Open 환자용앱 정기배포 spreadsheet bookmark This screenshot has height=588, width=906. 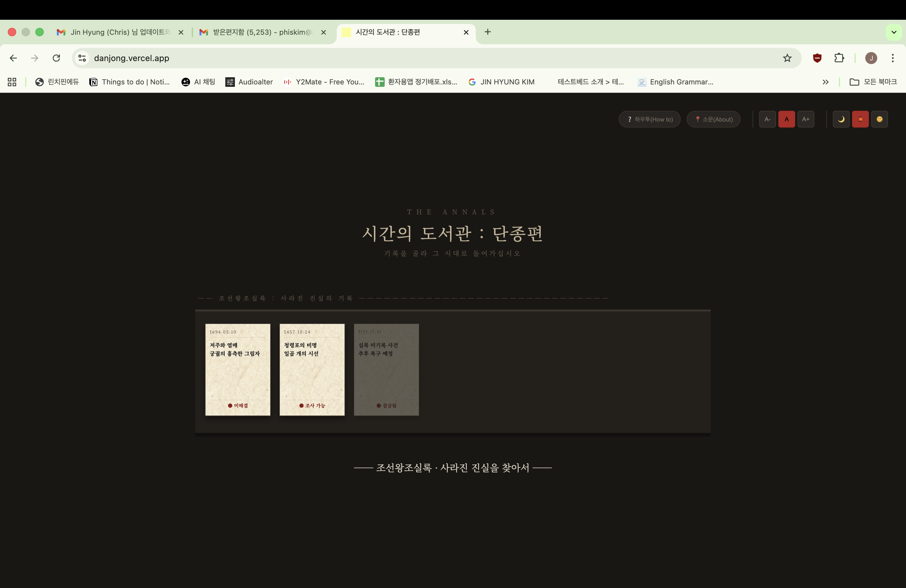[x=416, y=82]
